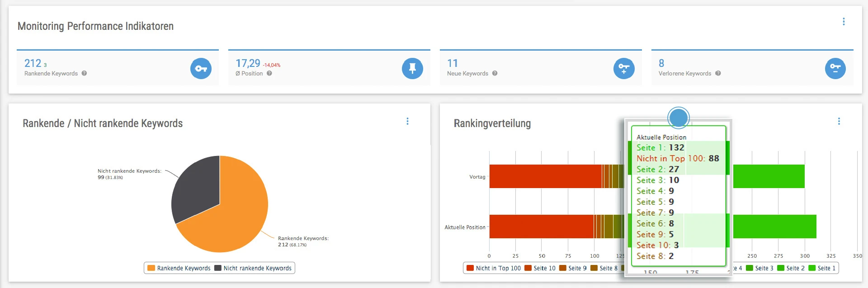This screenshot has width=868, height=288.
Task: Open options menu for Rankende / Nicht rankende Keywords
Action: coord(407,121)
